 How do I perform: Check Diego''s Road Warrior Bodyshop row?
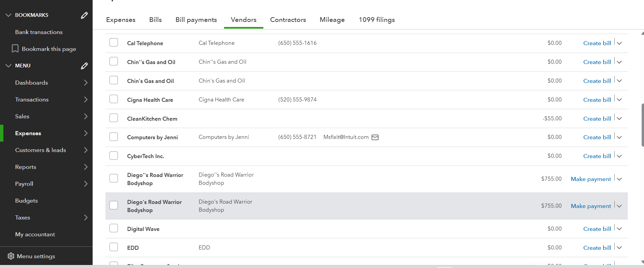click(114, 178)
